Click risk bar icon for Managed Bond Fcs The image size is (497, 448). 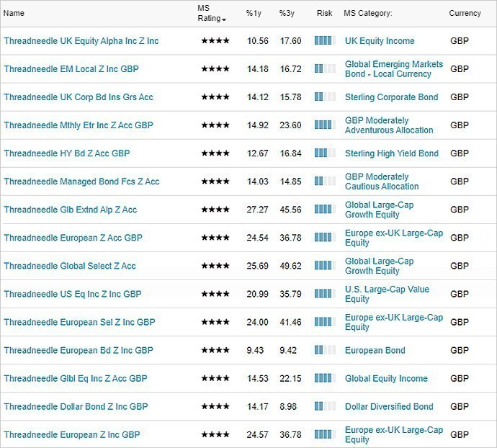pos(325,181)
